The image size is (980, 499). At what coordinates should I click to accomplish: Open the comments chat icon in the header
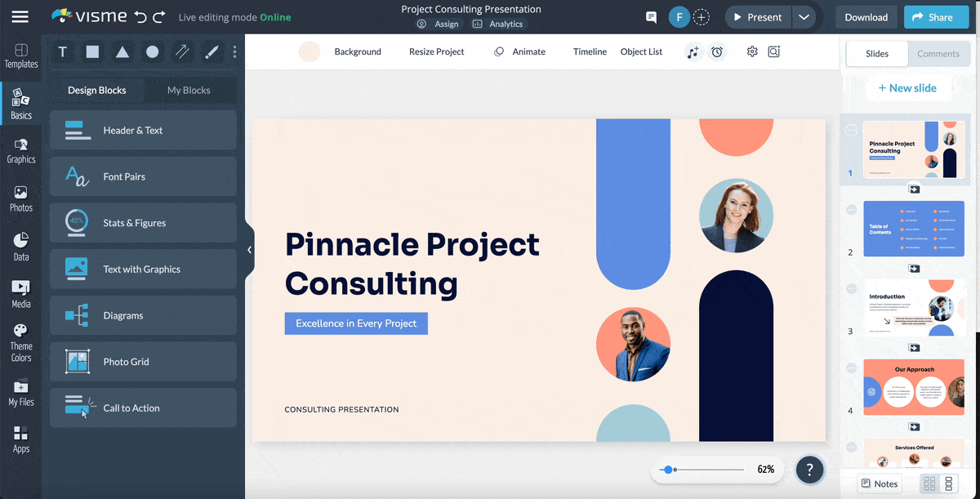(650, 16)
